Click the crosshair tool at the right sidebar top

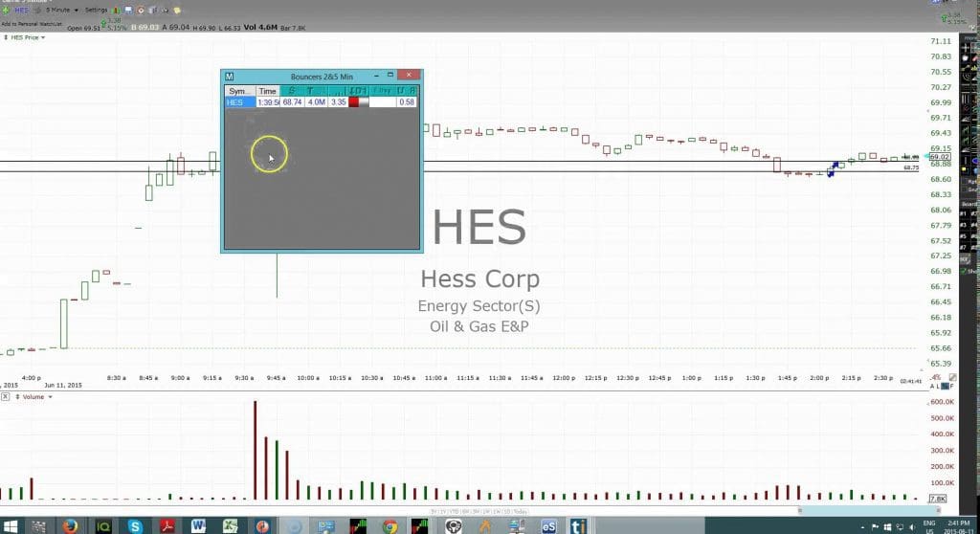point(966,48)
